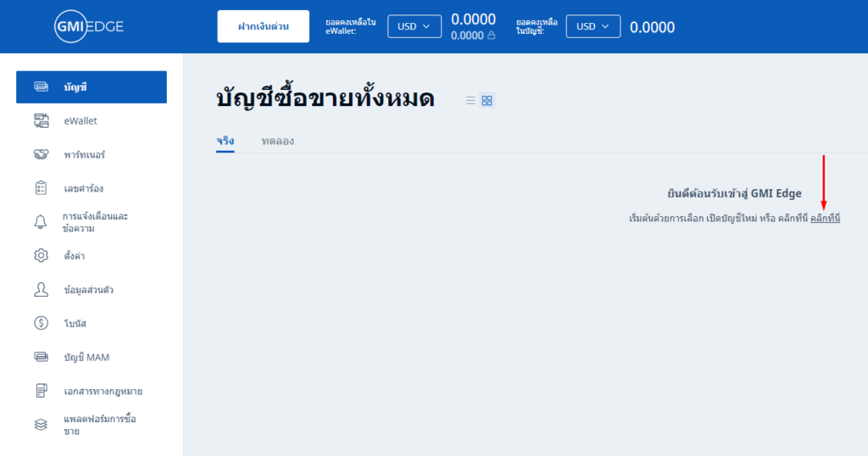Click the notifications bell icon
This screenshot has height=456, width=868.
coord(41,222)
